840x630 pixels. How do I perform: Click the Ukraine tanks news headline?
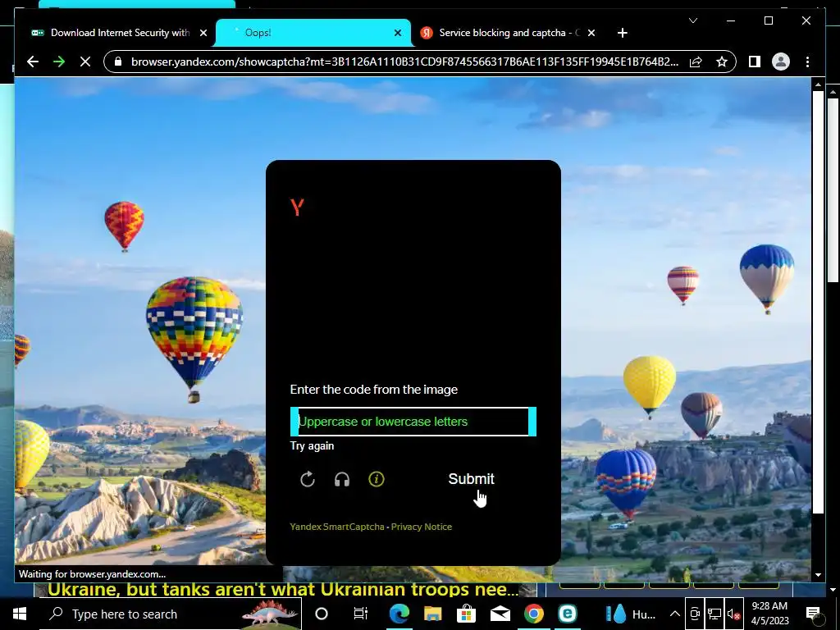pyautogui.click(x=283, y=590)
